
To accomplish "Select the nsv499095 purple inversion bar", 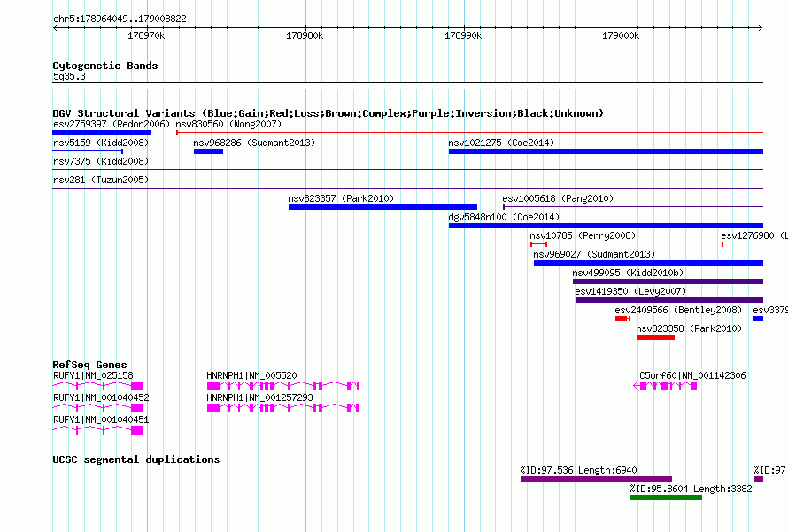I will (x=668, y=281).
